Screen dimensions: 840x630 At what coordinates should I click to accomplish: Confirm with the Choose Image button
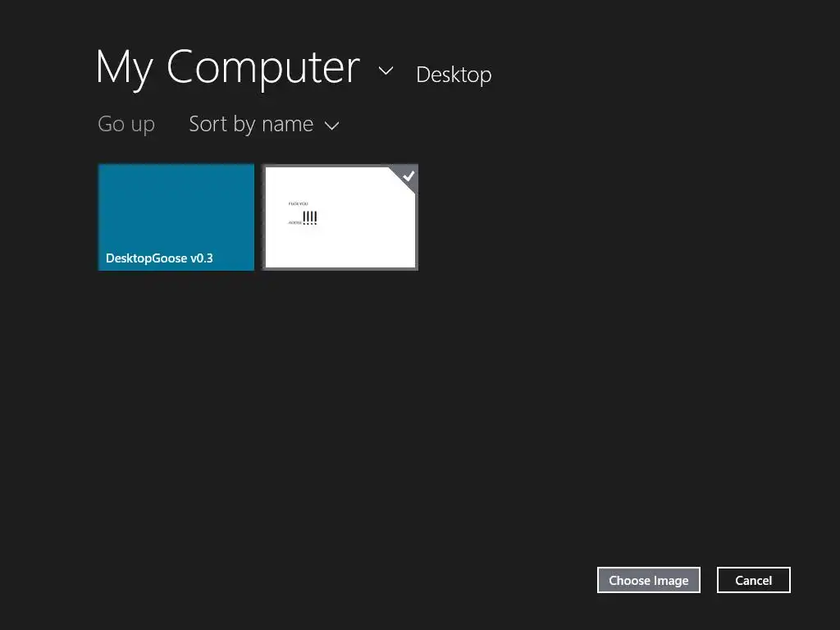pos(649,580)
